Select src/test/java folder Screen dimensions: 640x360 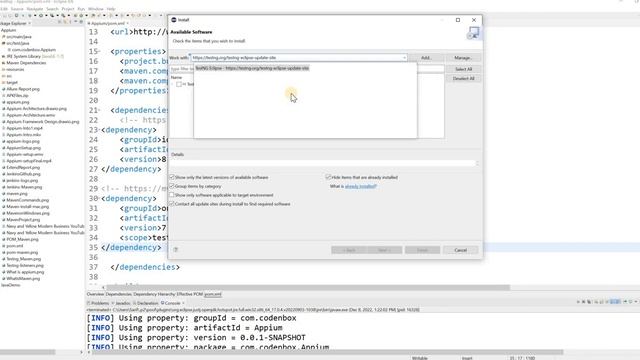(x=17, y=43)
